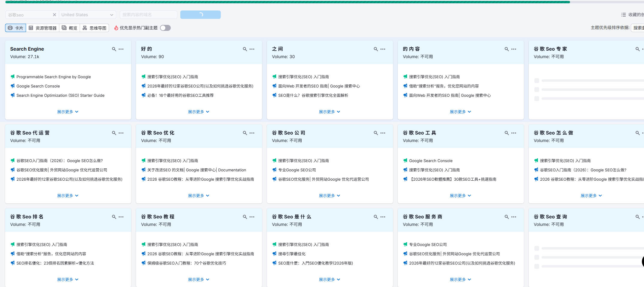644x287 pixels.
Task: Expand 展示更多 on 谷歌Seo怎么做 card
Action: (x=591, y=196)
